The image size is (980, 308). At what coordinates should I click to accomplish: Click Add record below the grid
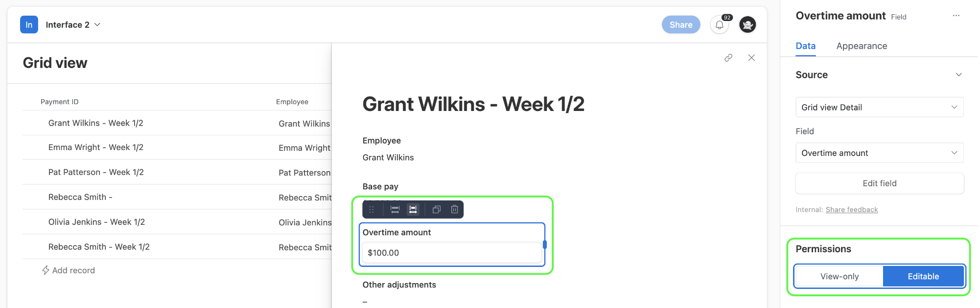[x=73, y=270]
